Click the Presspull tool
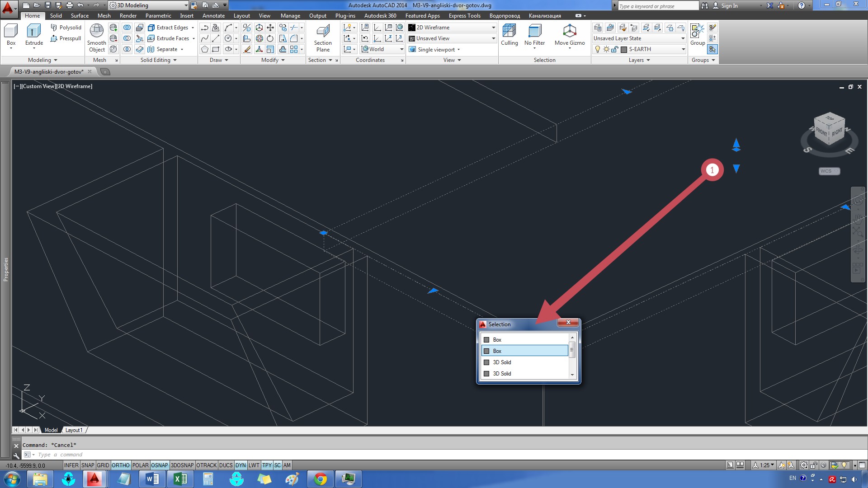Screen dimensions: 868x488 coord(66,38)
